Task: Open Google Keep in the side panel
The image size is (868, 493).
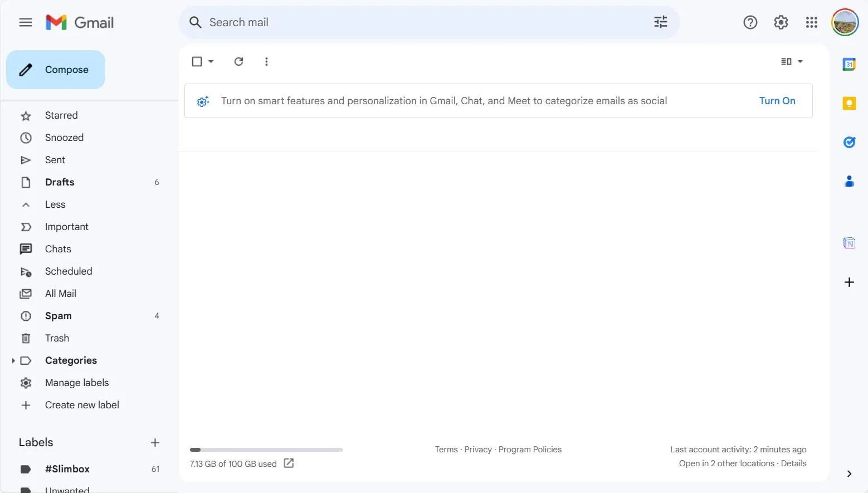Action: pos(849,103)
